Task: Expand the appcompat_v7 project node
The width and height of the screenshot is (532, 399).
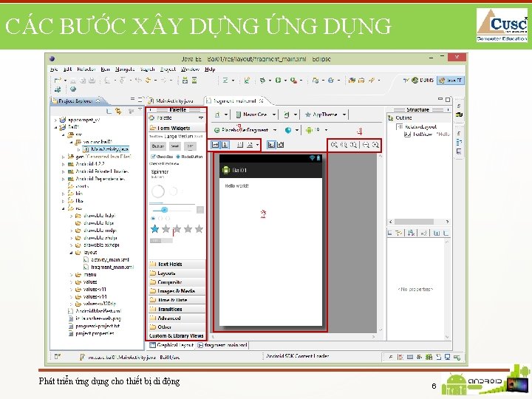Action: [x=55, y=120]
